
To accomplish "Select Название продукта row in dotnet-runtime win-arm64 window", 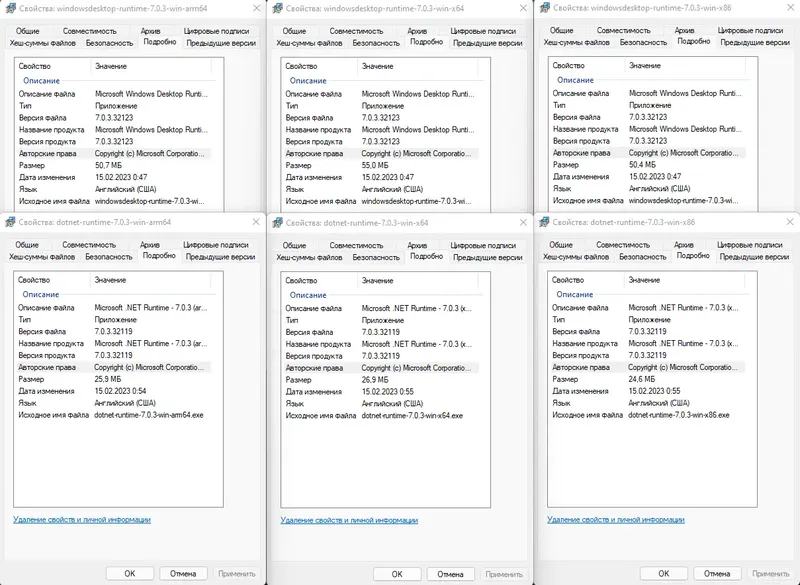I will [112, 343].
